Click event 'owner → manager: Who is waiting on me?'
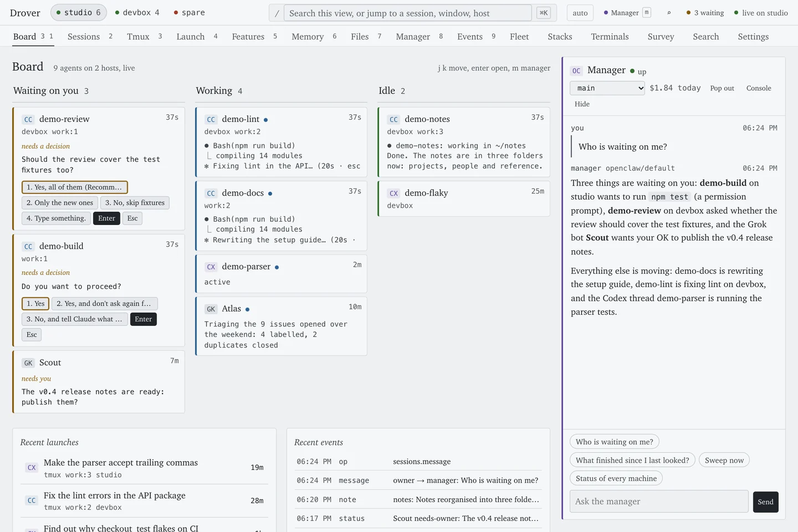 [x=465, y=480]
